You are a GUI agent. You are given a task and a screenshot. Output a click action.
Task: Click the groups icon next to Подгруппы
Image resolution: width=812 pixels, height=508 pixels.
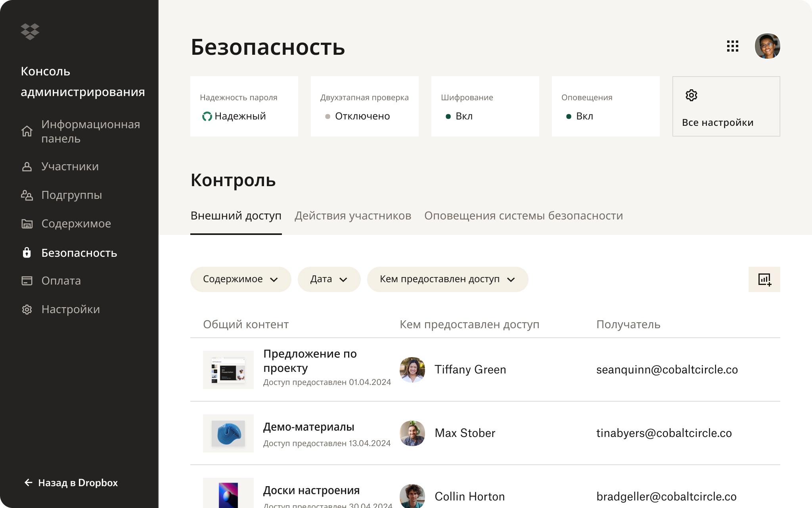(27, 195)
